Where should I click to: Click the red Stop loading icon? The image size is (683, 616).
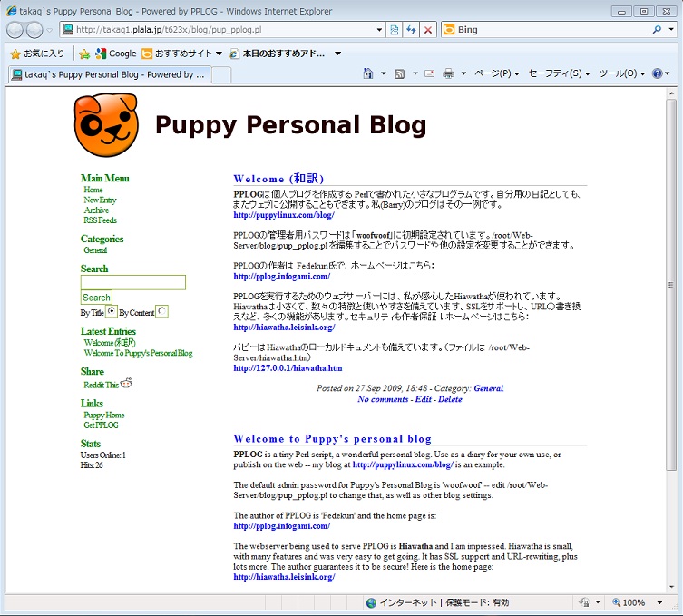(428, 30)
